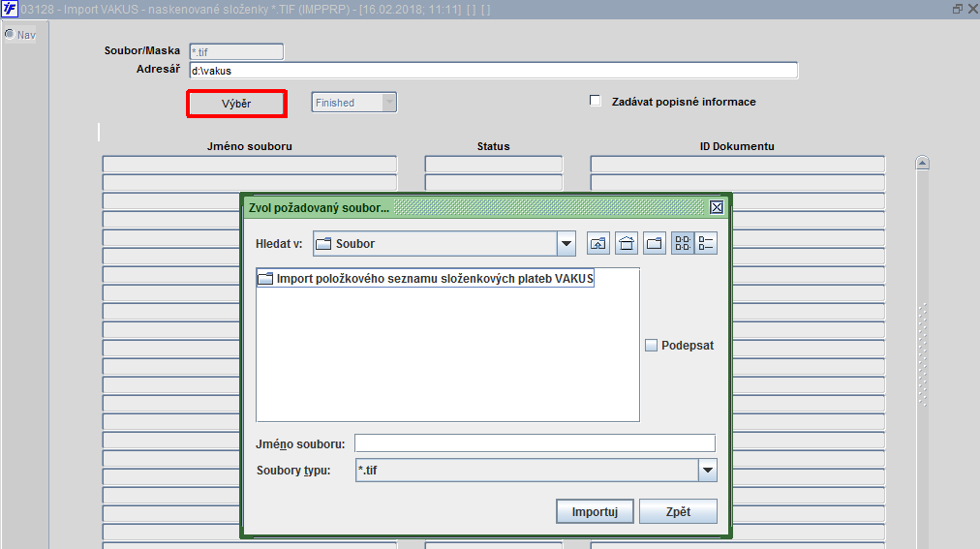Click the application logo icon in title bar

pos(10,10)
